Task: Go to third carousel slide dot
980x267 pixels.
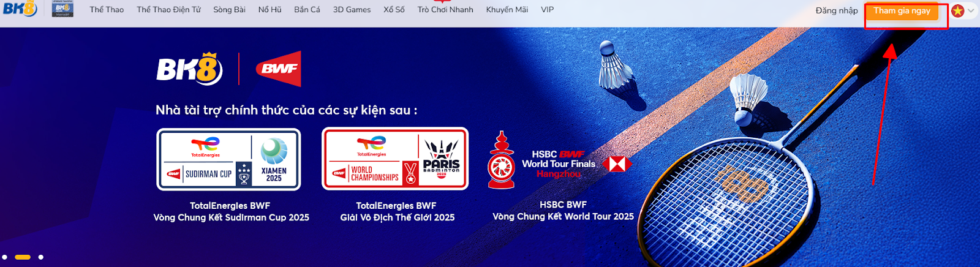Action: click(41, 257)
